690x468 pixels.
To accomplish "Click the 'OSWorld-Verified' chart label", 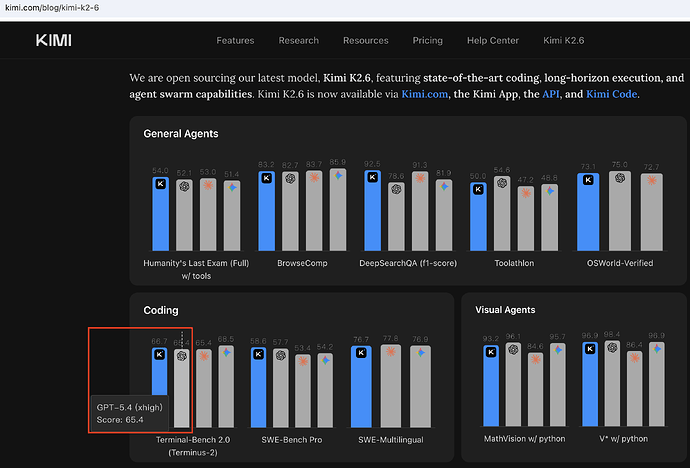I will (x=620, y=263).
